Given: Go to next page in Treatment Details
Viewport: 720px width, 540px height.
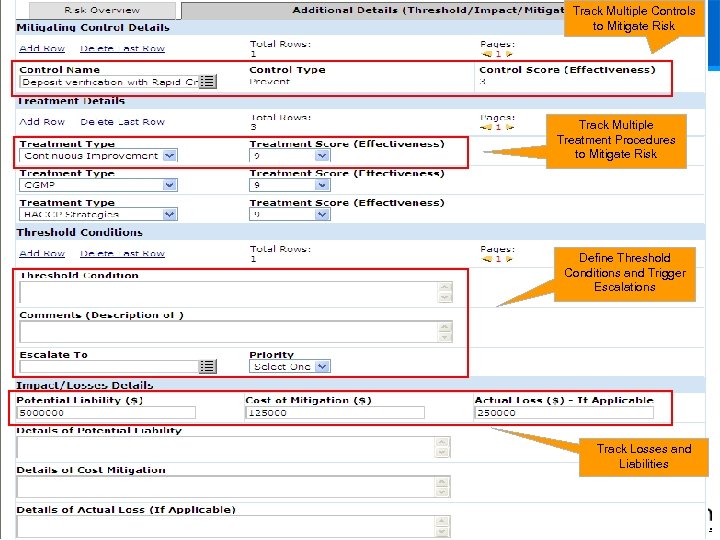Looking at the screenshot, I should tap(510, 127).
